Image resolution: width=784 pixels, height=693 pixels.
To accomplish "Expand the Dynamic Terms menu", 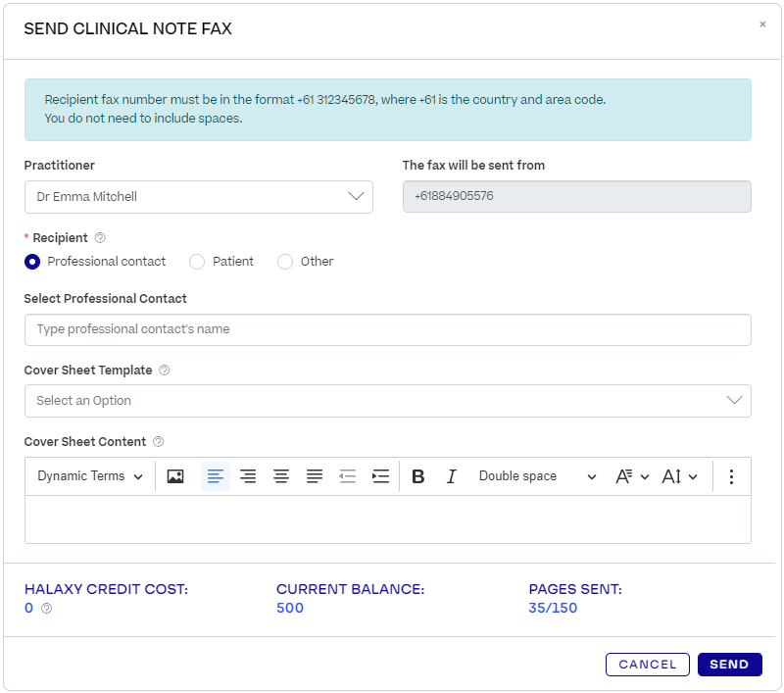I will click(x=89, y=475).
